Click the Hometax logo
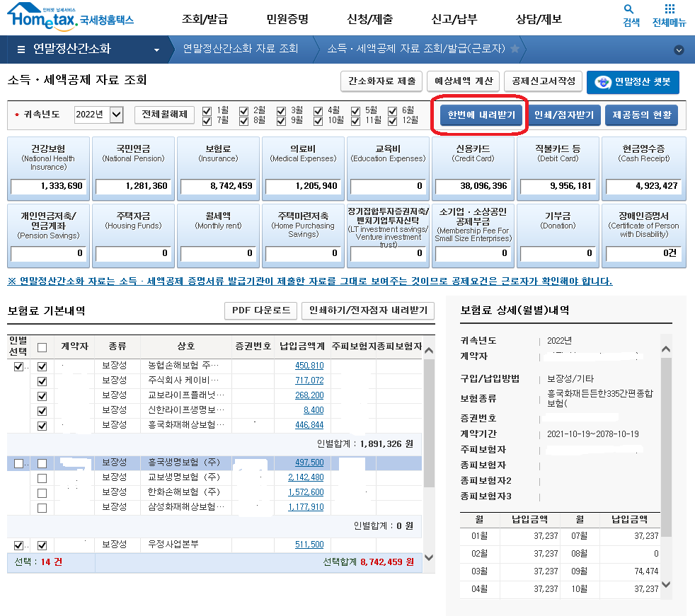This screenshot has width=695, height=616. click(71, 17)
